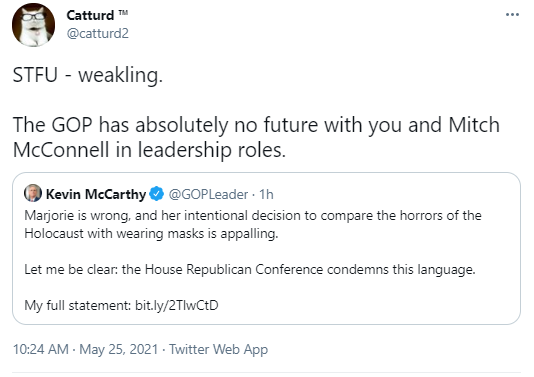Open Kevin McCarthy's name in quoted tweet
This screenshot has width=534, height=377.
point(96,194)
